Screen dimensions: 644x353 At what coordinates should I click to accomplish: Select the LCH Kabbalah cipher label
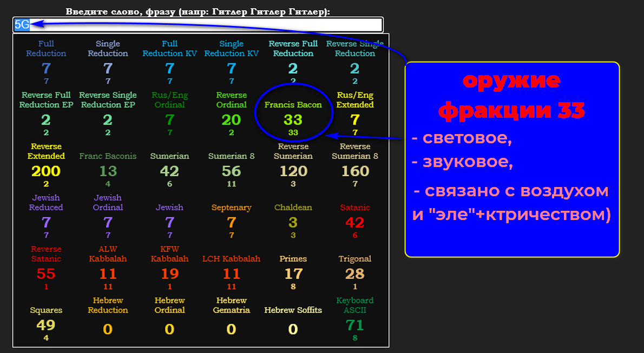(231, 258)
